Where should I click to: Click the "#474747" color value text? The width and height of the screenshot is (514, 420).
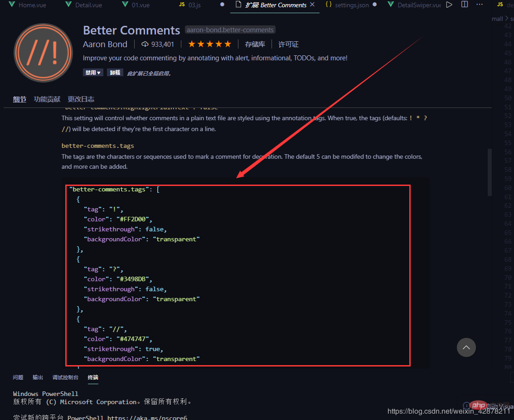[133, 339]
